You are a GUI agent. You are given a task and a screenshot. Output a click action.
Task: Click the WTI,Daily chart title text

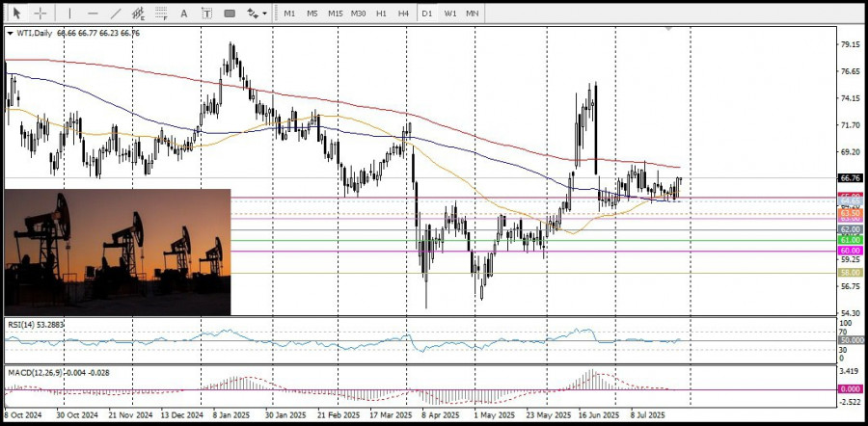click(x=34, y=33)
